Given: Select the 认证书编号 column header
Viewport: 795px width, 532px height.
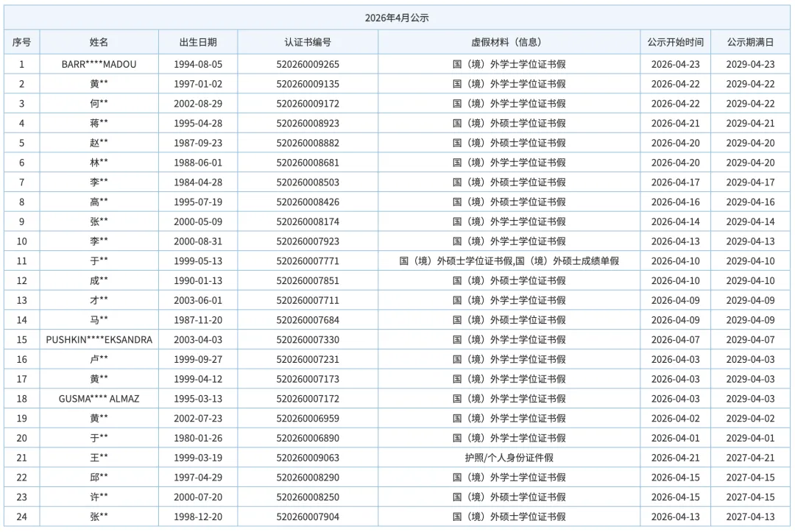Looking at the screenshot, I should click(x=308, y=42).
